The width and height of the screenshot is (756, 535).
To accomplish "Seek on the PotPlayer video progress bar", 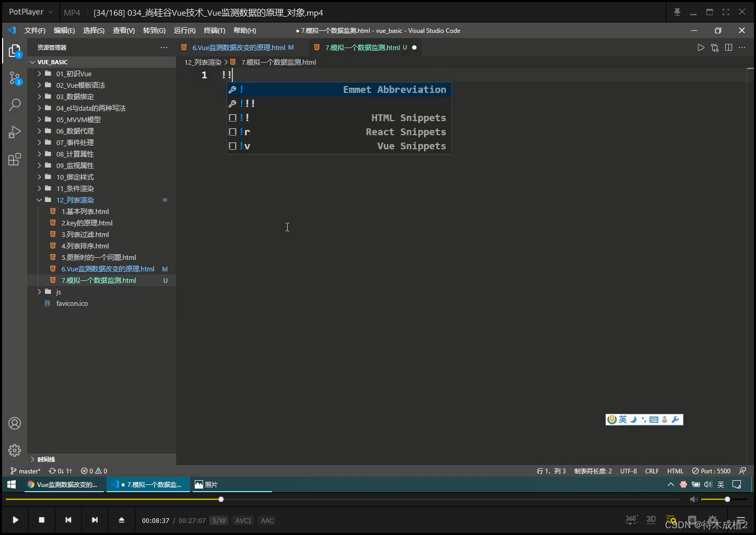I will 342,500.
